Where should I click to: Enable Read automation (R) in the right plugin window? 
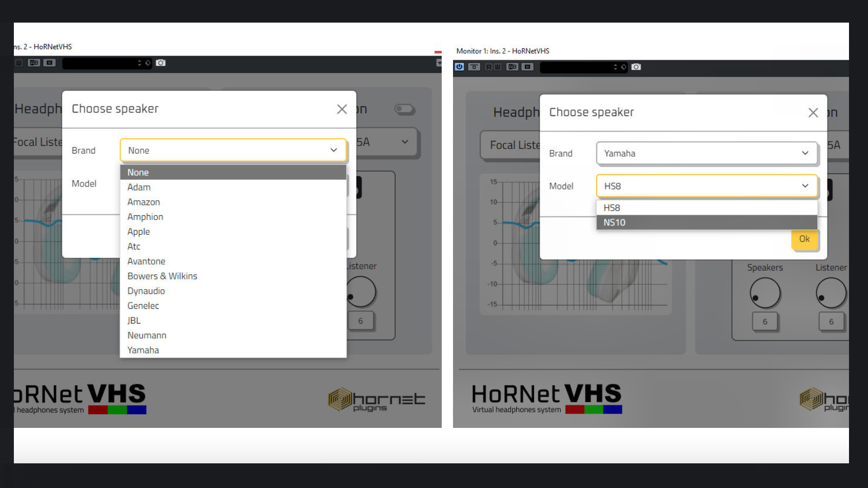pos(488,67)
